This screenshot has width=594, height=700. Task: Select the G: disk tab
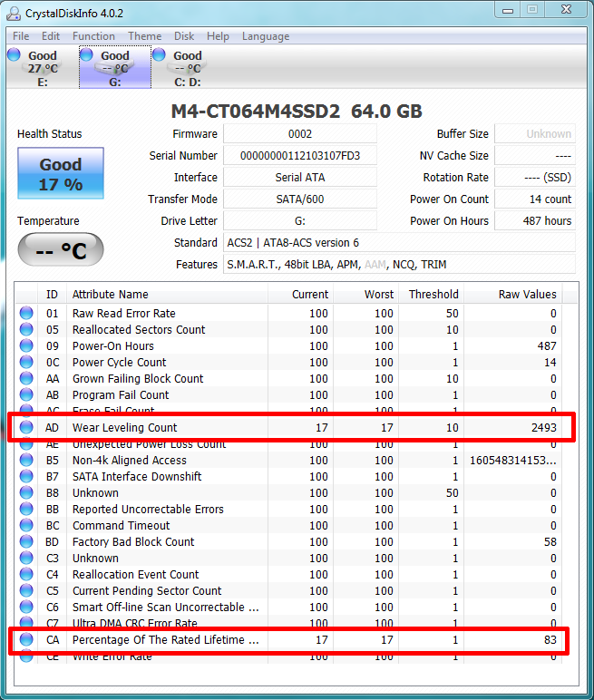pos(115,67)
